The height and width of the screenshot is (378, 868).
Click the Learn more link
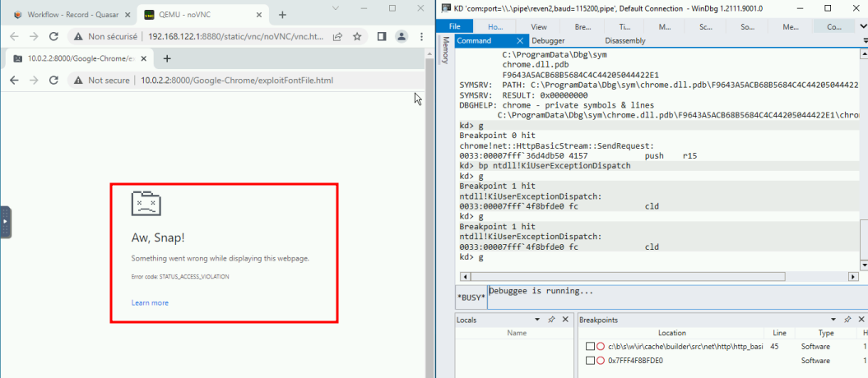point(150,303)
